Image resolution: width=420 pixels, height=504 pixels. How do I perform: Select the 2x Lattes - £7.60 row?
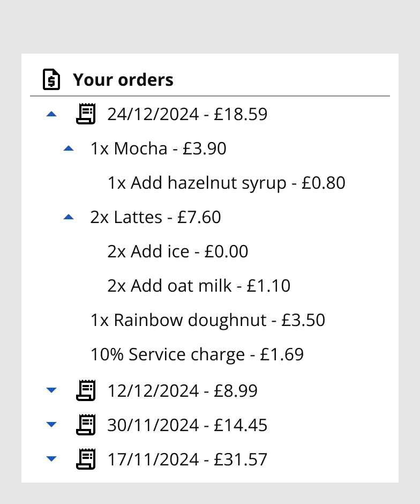point(155,217)
